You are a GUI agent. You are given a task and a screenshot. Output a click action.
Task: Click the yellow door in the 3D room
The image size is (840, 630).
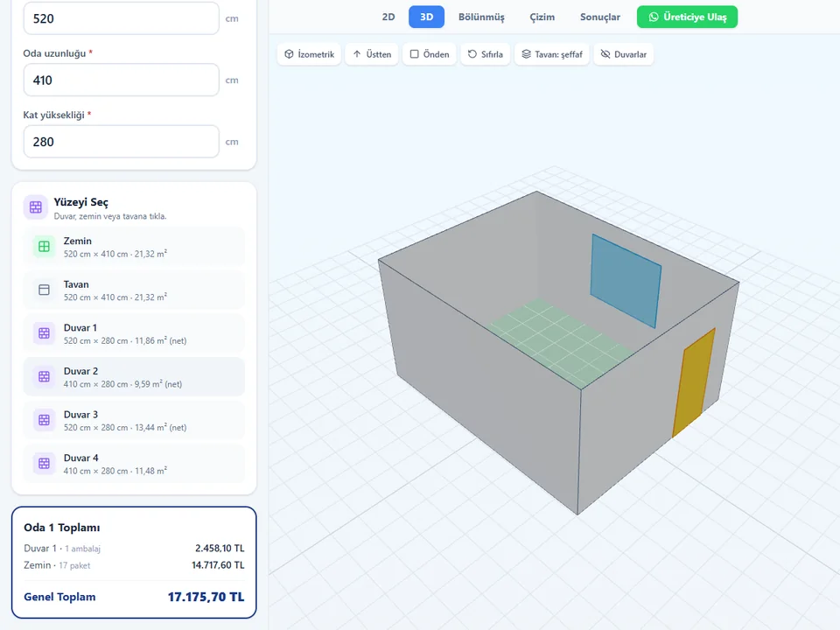694,383
